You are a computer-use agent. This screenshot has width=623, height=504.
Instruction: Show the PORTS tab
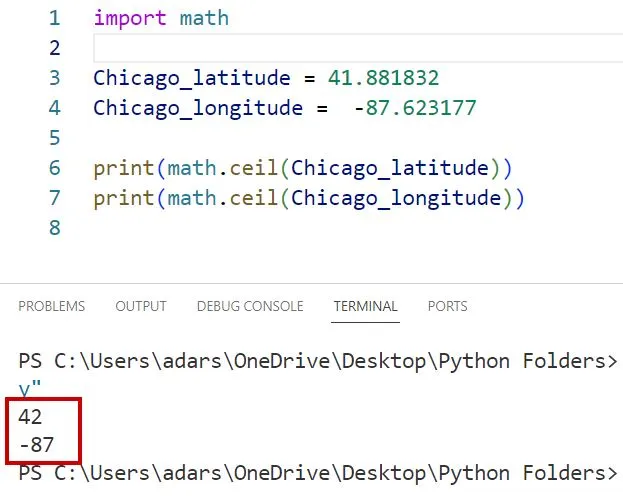pyautogui.click(x=447, y=306)
